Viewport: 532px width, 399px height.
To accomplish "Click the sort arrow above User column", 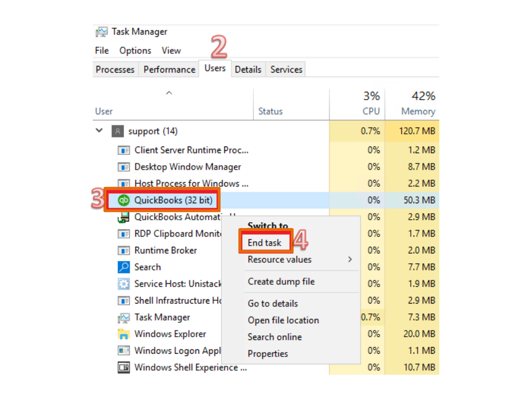I will (x=169, y=93).
